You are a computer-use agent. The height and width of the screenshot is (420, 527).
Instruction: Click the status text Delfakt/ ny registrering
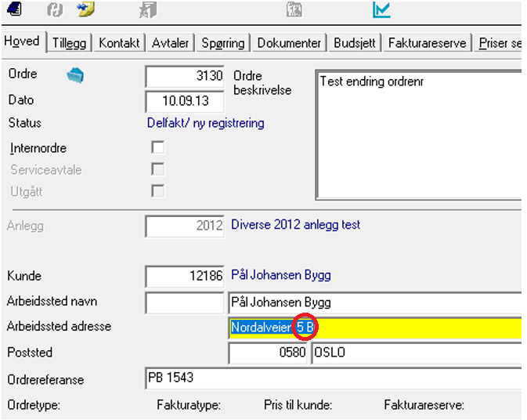[206, 123]
